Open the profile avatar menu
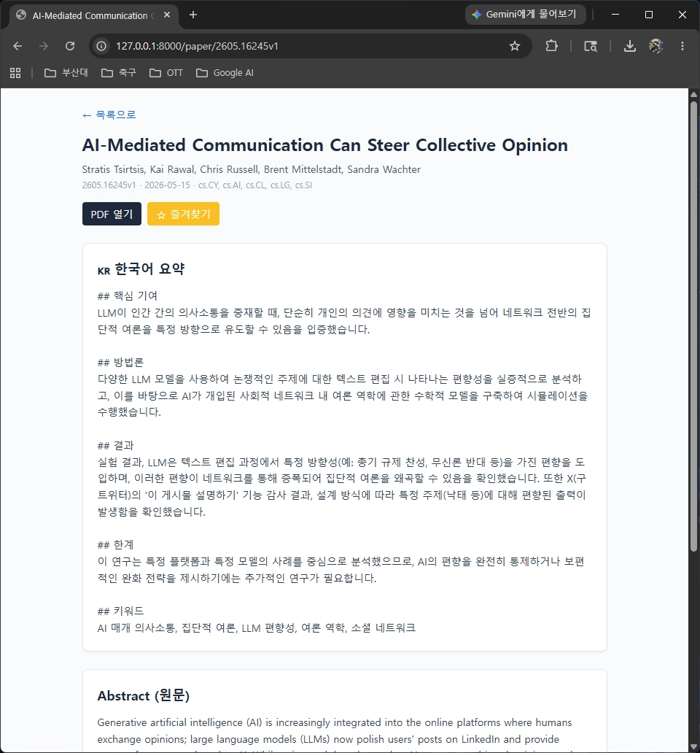 pyautogui.click(x=656, y=46)
